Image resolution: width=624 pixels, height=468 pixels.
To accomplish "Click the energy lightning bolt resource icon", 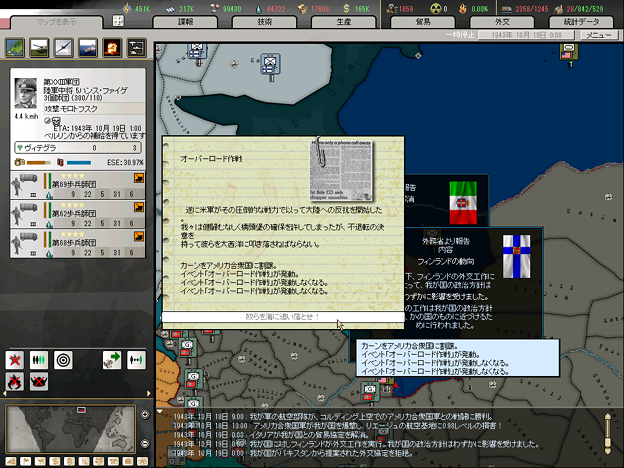I will [x=127, y=8].
